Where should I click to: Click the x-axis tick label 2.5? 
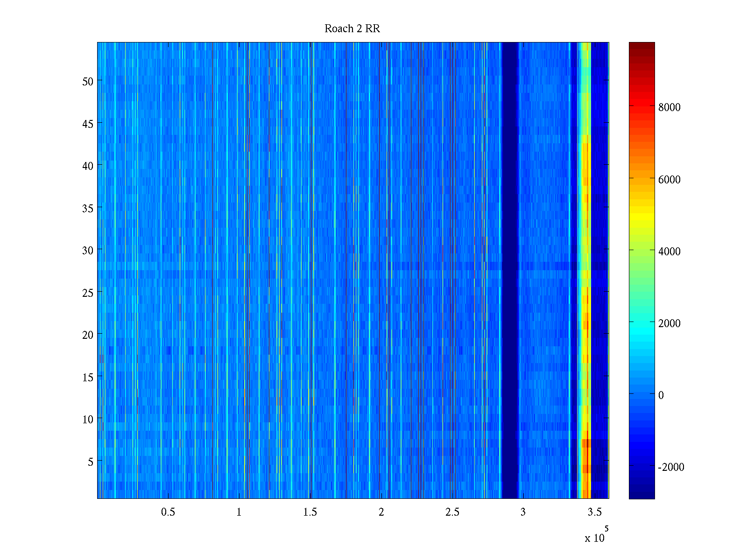[x=452, y=512]
